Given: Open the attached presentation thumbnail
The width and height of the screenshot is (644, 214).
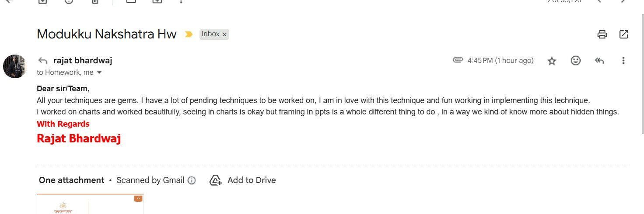Looking at the screenshot, I should pos(90,204).
